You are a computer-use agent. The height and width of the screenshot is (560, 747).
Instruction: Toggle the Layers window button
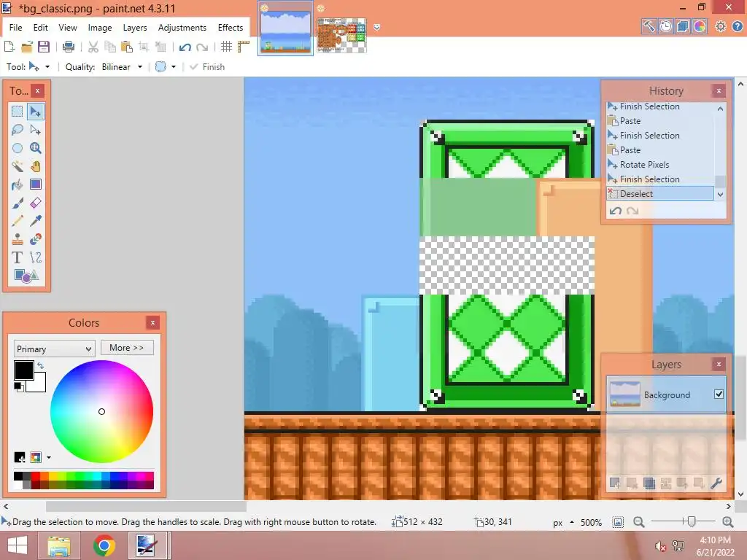683,26
